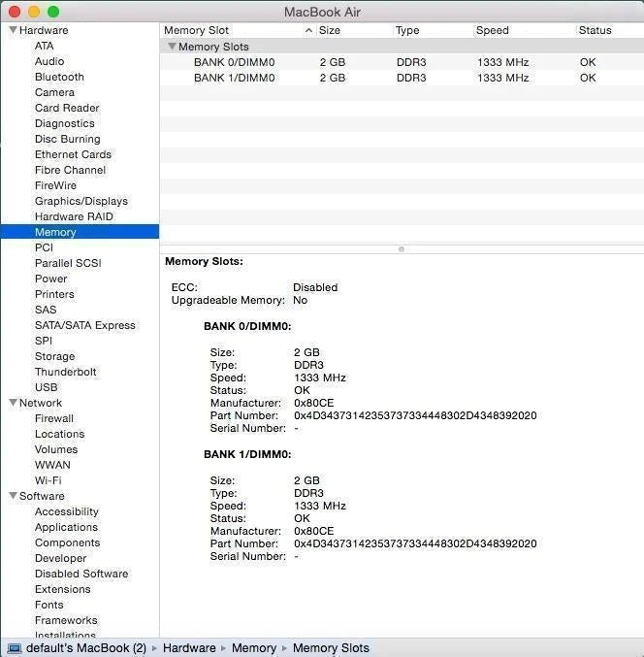Open the Wi-Fi network entry
Screen dimensions: 644x657
(x=48, y=480)
